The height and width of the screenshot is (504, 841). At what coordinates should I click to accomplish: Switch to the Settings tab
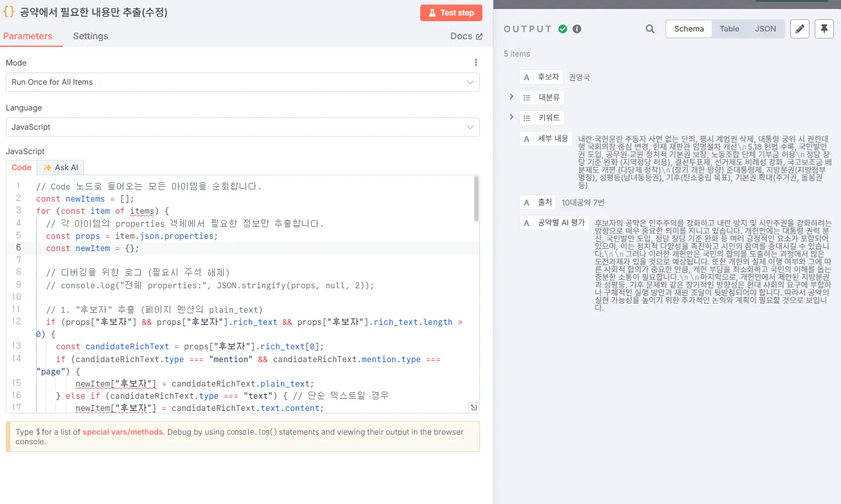tap(90, 36)
